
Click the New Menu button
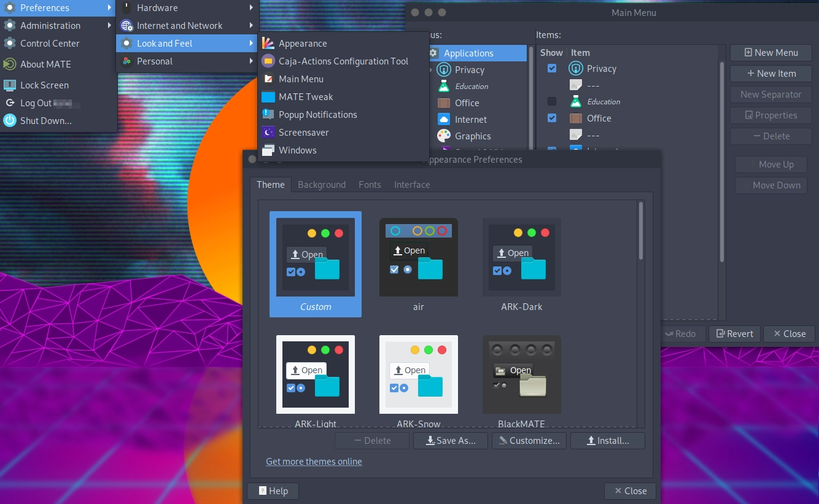pyautogui.click(x=771, y=53)
